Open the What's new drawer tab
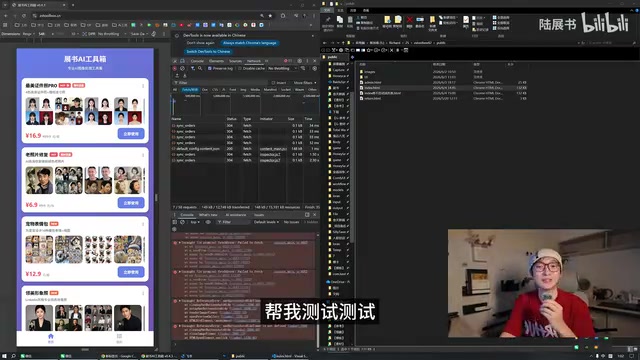The height and width of the screenshot is (360, 640). [208, 215]
